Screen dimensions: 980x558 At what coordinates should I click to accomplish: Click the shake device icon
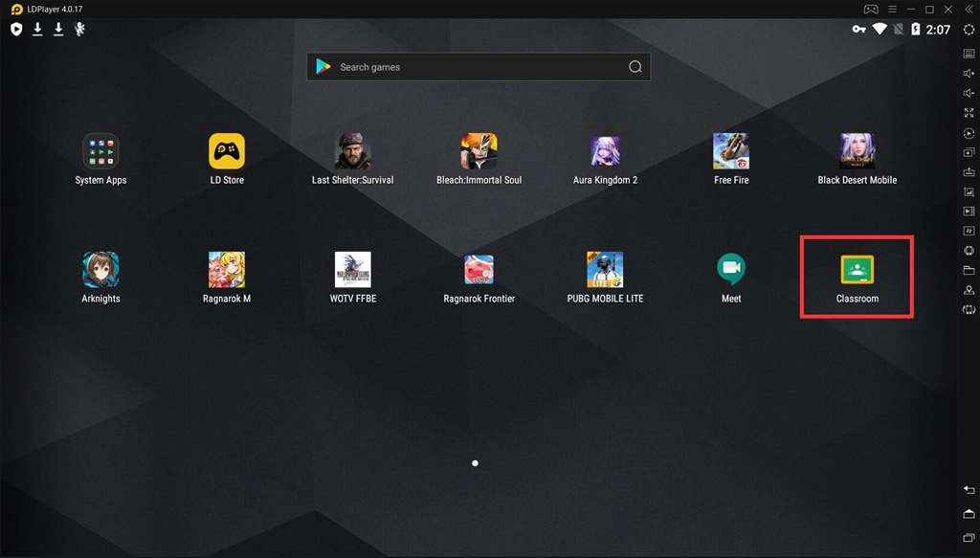tap(969, 310)
